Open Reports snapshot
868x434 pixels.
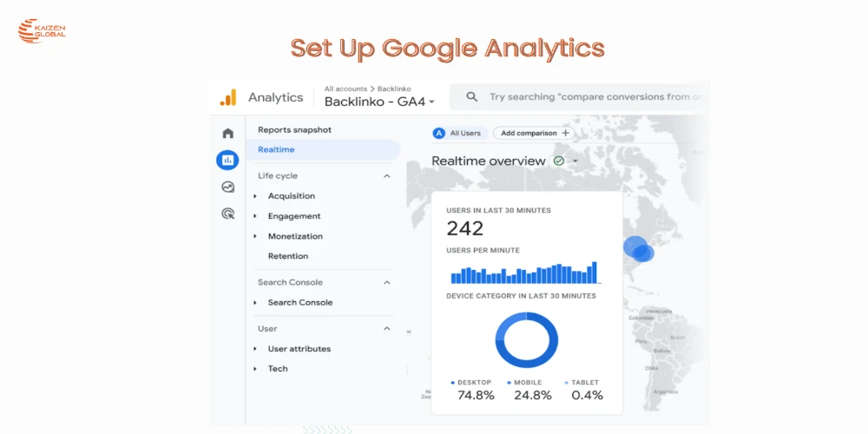coord(294,129)
